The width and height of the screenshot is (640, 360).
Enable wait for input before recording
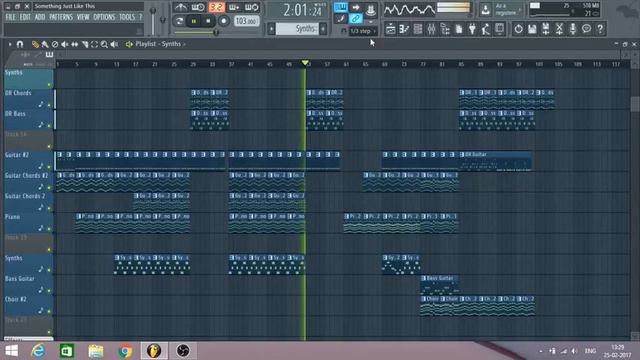click(198, 7)
